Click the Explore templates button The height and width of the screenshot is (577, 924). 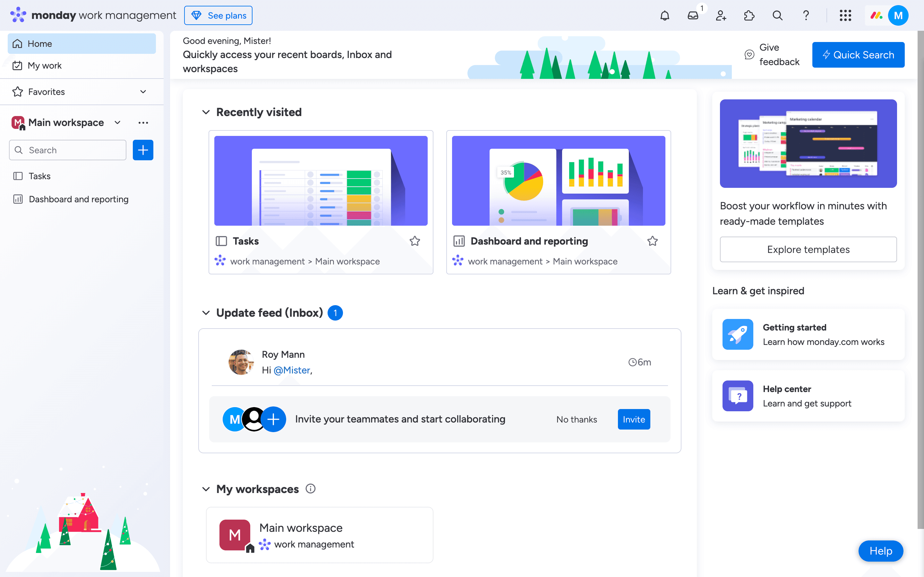pos(808,250)
